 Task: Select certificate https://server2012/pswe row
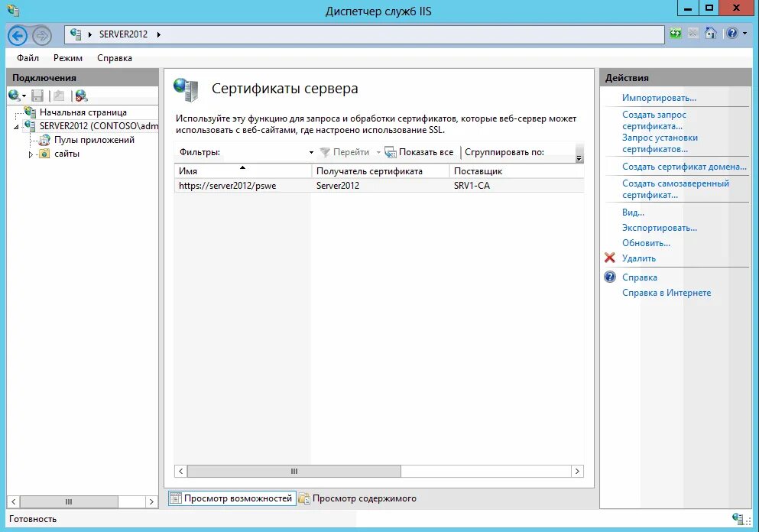pos(379,186)
